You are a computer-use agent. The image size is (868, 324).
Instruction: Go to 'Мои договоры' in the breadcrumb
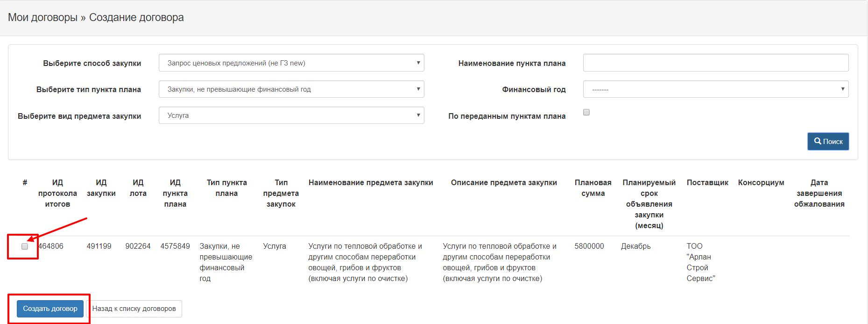[x=42, y=18]
